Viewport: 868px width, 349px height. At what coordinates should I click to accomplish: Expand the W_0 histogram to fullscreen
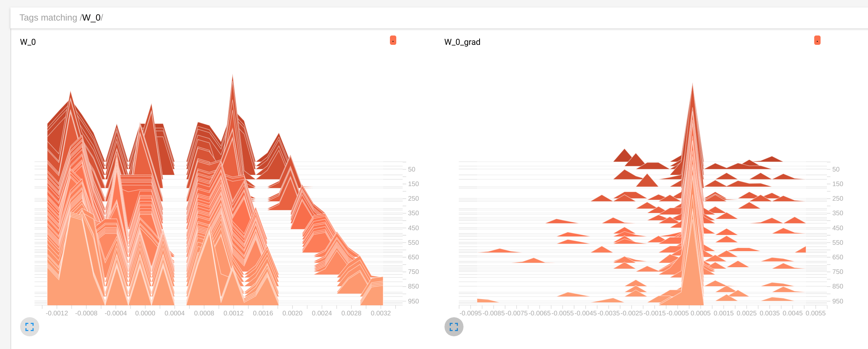30,327
